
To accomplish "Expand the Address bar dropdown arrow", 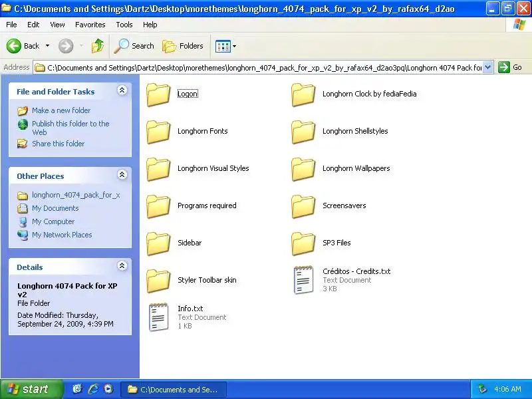I will coord(487,67).
